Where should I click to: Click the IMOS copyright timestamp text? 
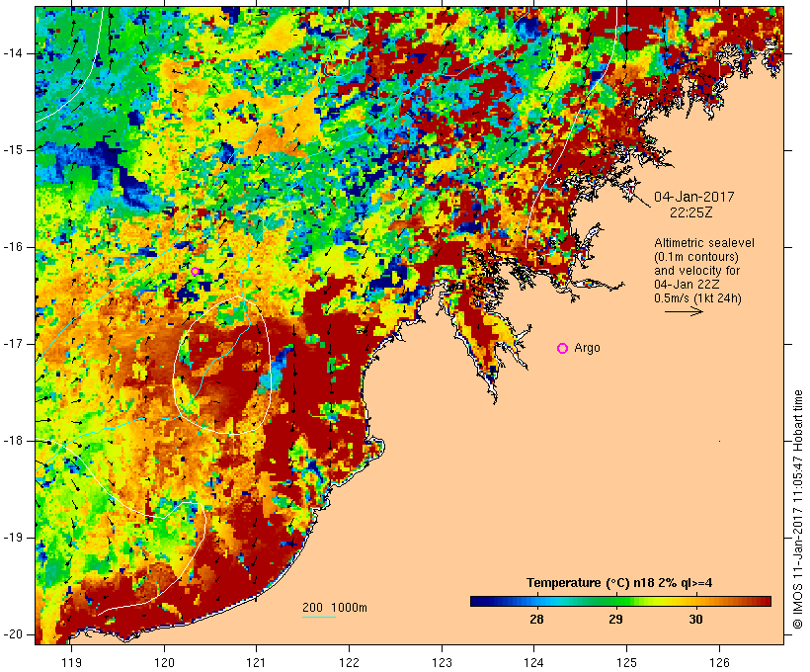[797, 509]
